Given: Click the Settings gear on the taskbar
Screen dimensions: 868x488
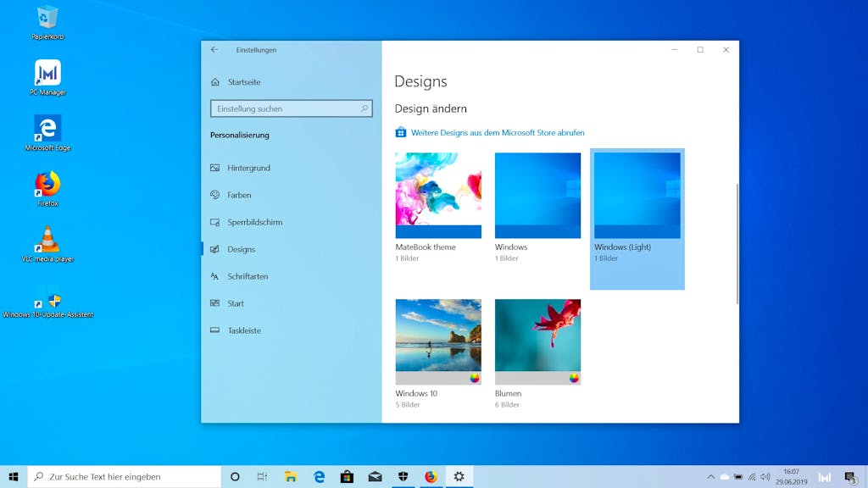Looking at the screenshot, I should point(459,476).
